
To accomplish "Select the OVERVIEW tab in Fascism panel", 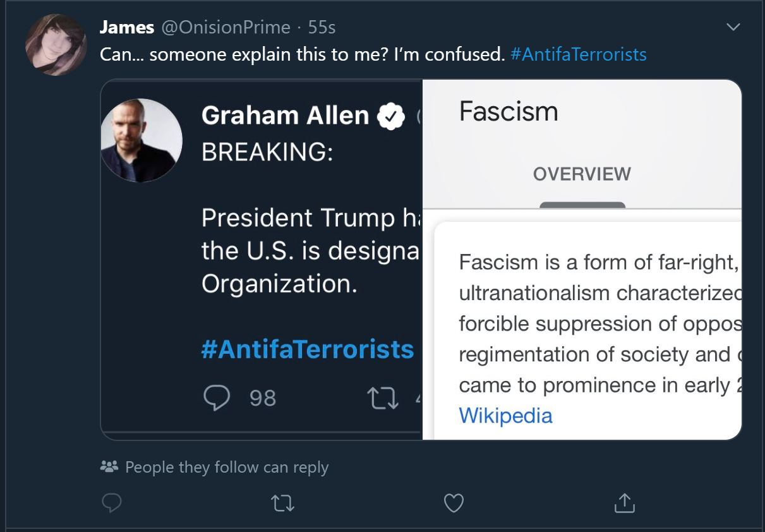I will coord(582,174).
